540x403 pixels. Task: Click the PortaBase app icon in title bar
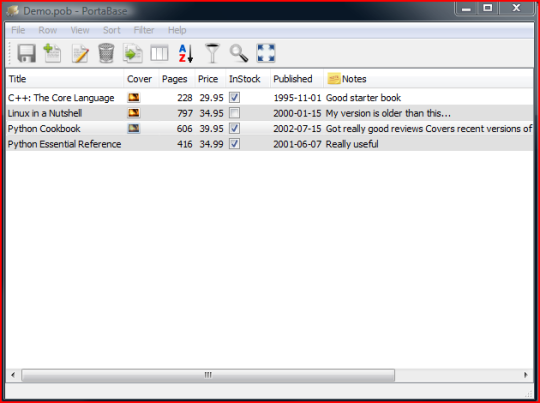tap(13, 11)
